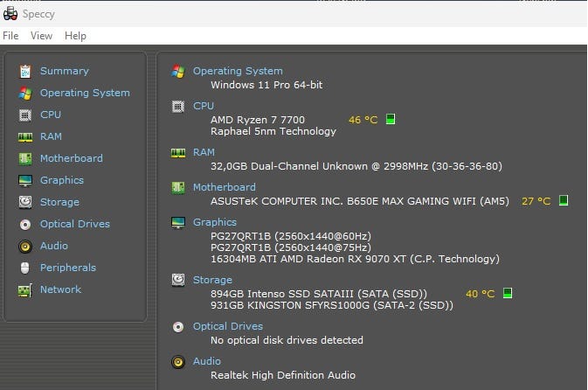This screenshot has height=390, width=588.
Task: Click the Motherboard heading link in summary
Action: (225, 187)
